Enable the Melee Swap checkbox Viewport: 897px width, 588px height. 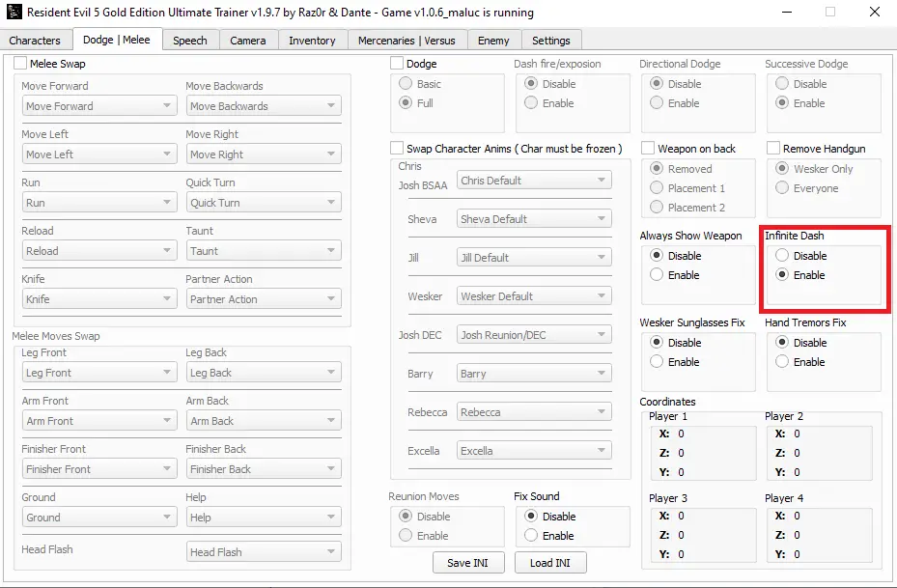pyautogui.click(x=20, y=64)
